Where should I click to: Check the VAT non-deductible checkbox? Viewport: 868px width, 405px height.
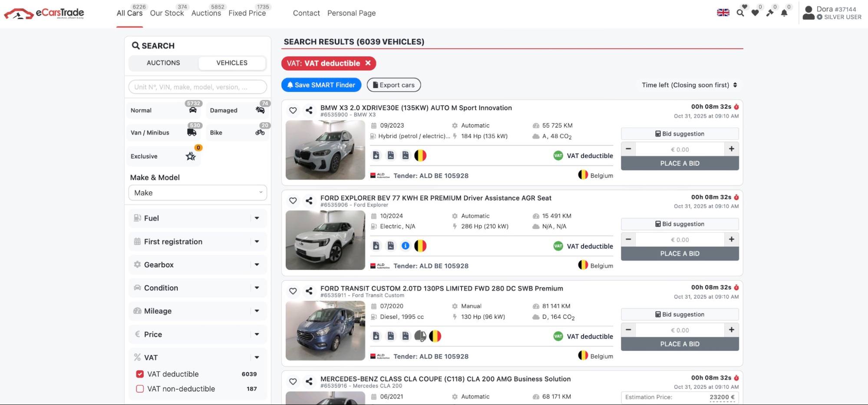[x=140, y=389]
